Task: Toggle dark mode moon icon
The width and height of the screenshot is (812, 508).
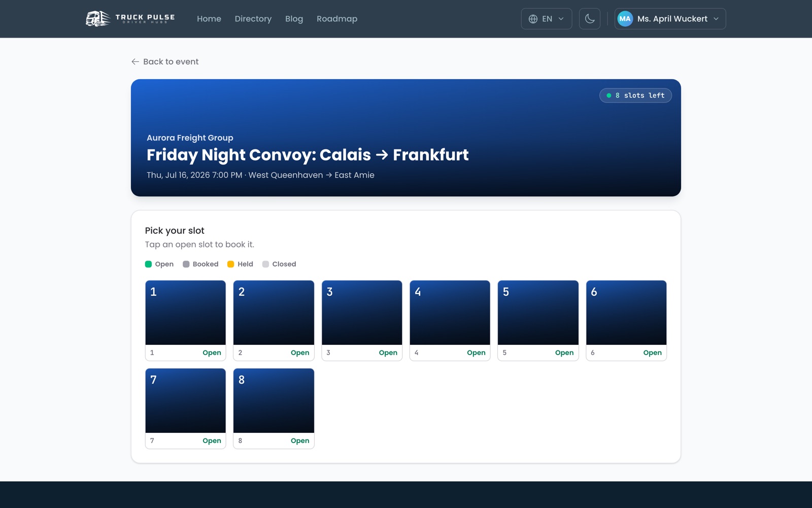Action: click(590, 19)
